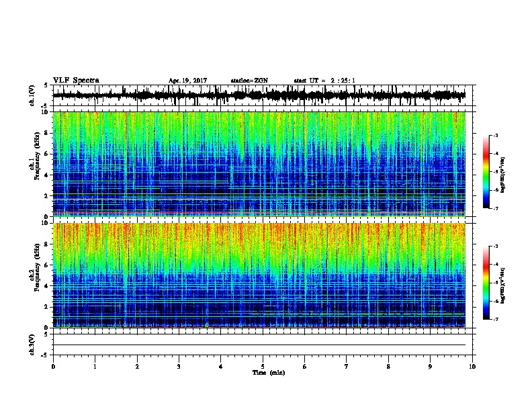This screenshot has height=411, width=532.
Task: Click time axis tick label "3"
Action: click(179, 367)
